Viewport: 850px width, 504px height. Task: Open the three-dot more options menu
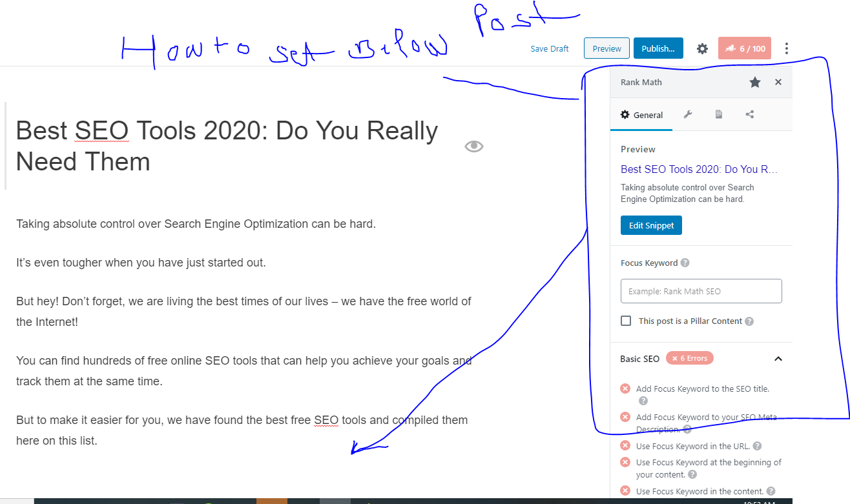pos(786,48)
